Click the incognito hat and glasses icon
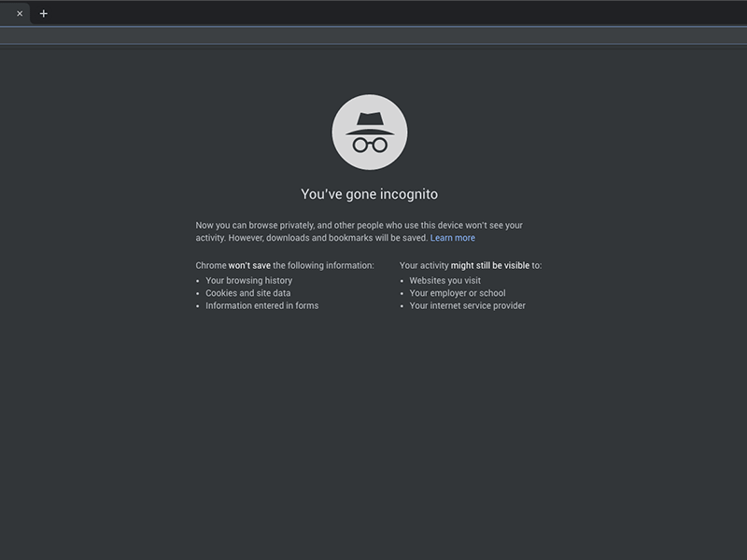The height and width of the screenshot is (560, 747). [x=370, y=132]
